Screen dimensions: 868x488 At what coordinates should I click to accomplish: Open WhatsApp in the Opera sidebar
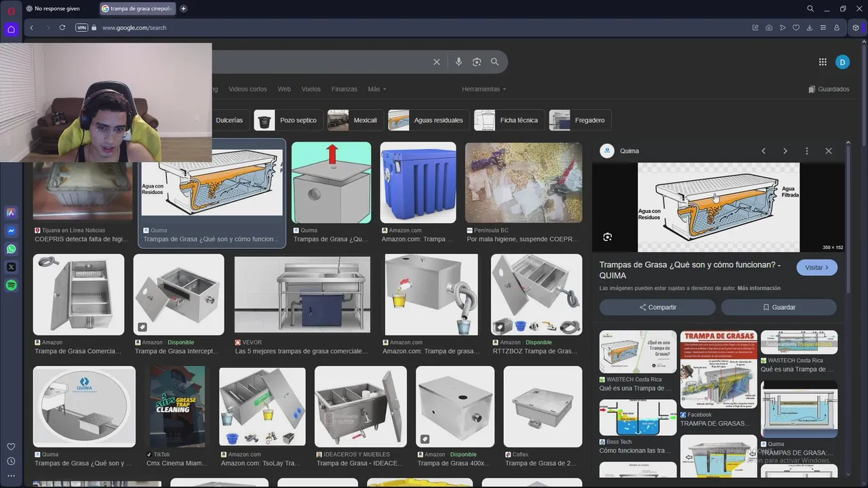pyautogui.click(x=11, y=249)
